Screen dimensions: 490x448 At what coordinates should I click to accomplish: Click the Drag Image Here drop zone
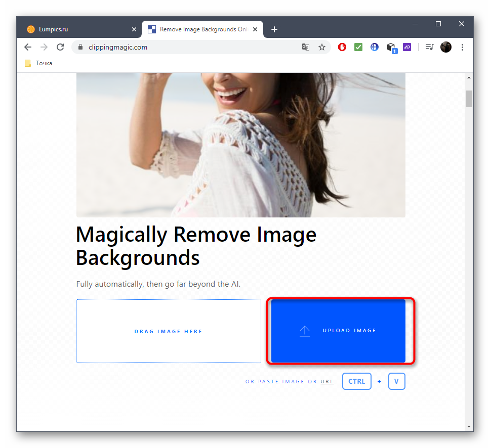169,331
